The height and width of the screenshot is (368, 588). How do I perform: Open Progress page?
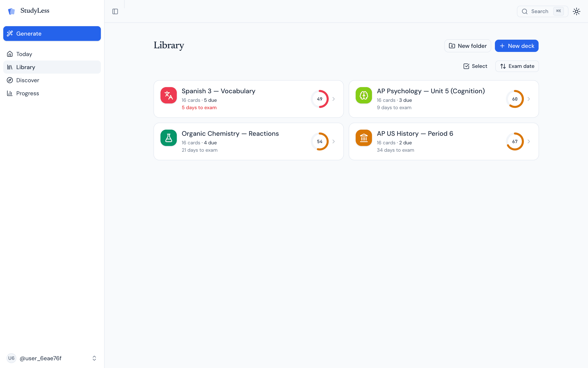pos(52,93)
